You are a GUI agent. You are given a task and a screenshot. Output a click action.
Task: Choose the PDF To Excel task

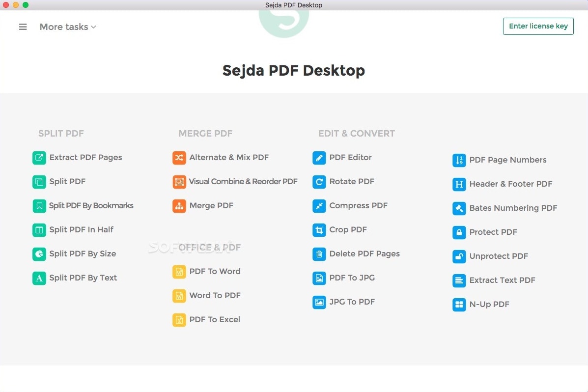click(x=215, y=320)
